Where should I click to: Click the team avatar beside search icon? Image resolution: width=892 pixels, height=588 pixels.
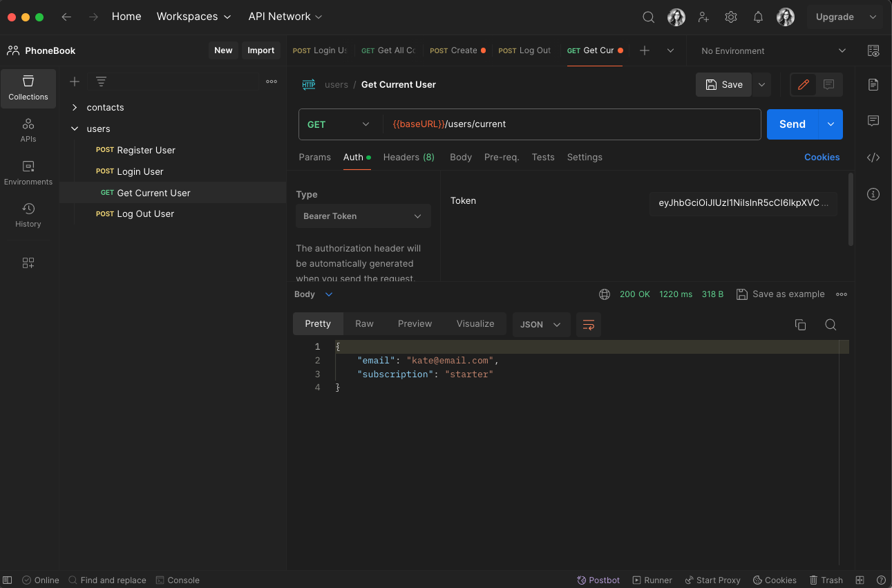coord(676,17)
